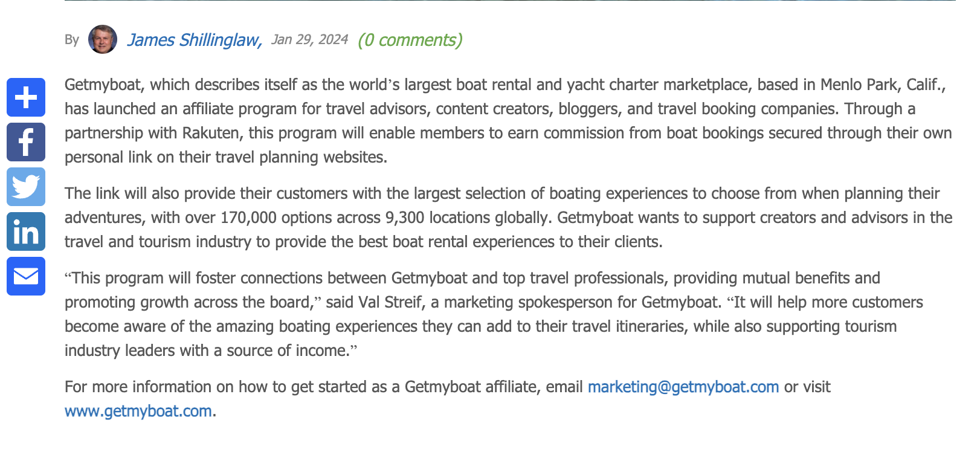Email marketing@getmyboat.com via the link
Screen dimensions: 980x475
683,387
